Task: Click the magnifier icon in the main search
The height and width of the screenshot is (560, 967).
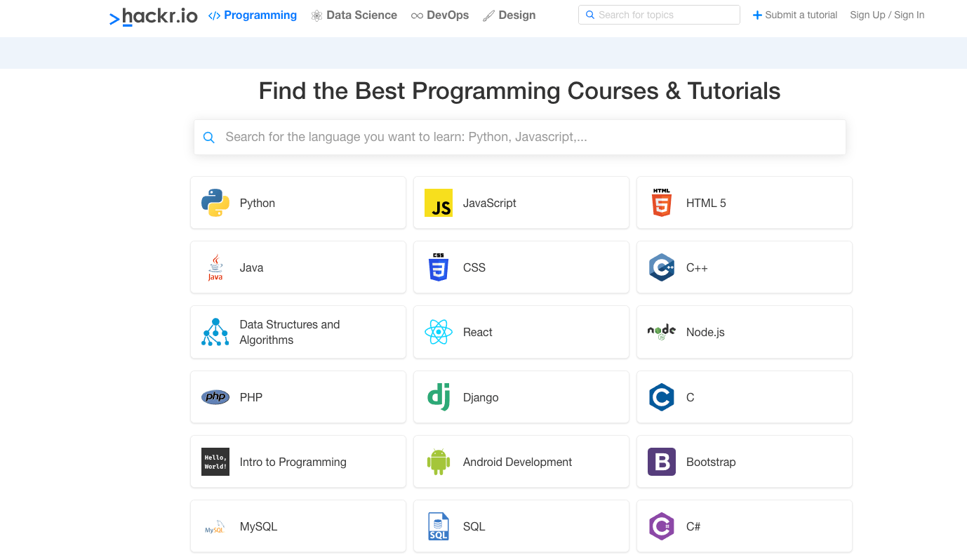Action: tap(208, 138)
